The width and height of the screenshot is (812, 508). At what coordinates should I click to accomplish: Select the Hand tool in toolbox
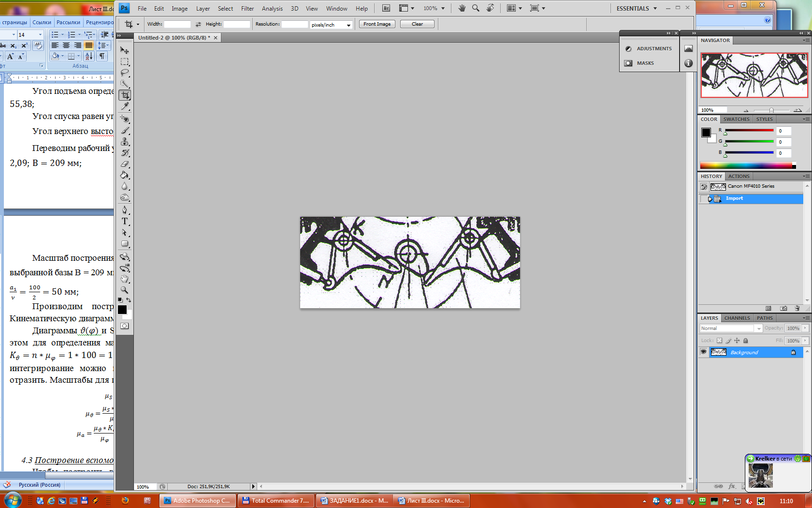(125, 279)
